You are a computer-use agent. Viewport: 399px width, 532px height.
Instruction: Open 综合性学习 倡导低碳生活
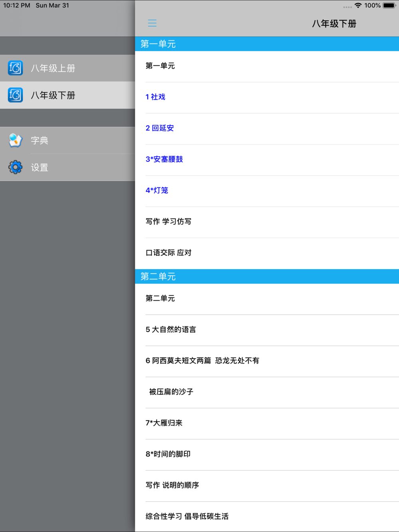267,517
